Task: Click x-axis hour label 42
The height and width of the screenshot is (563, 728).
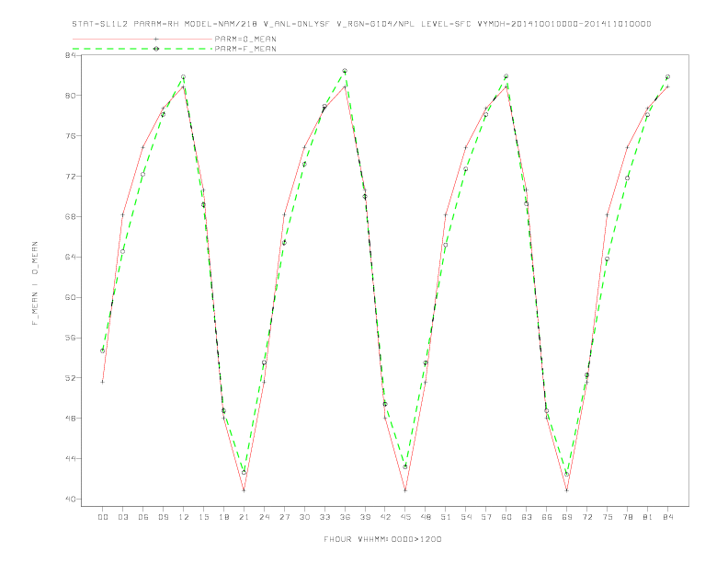Action: tap(385, 517)
